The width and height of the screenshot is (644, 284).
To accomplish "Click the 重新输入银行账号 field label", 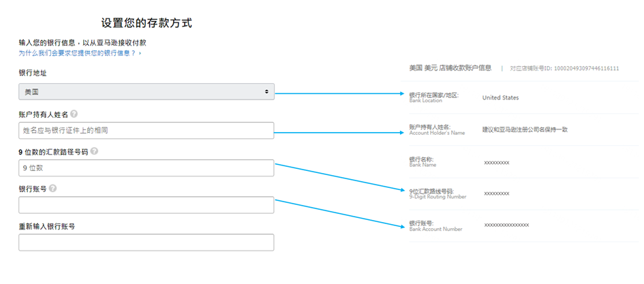I will pos(46,226).
